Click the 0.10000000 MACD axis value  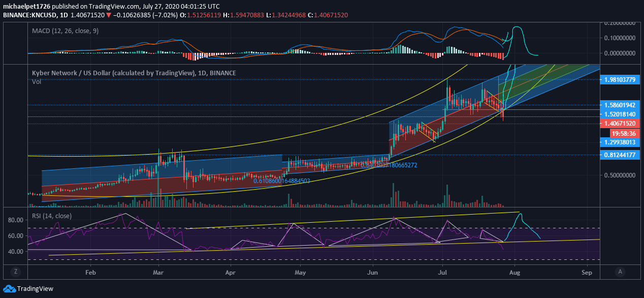620,38
